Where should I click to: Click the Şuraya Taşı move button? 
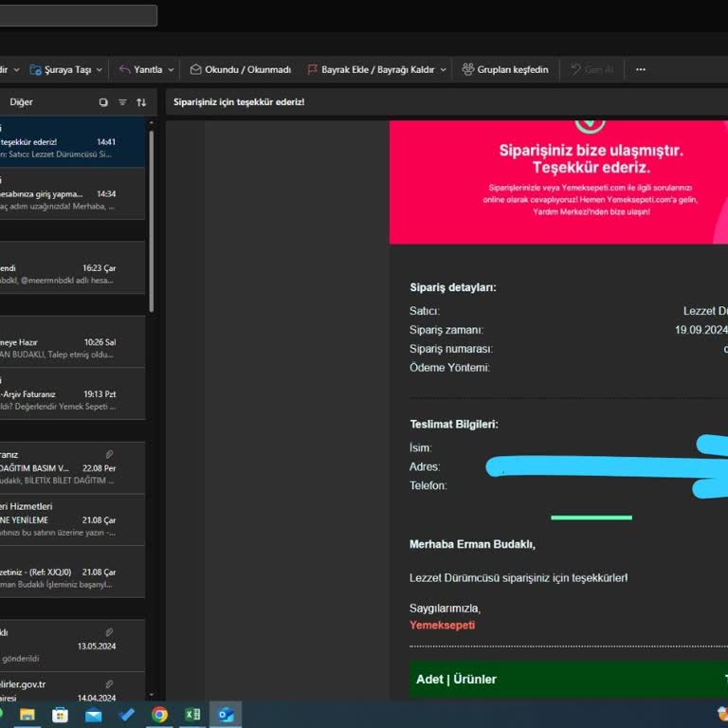[60, 69]
